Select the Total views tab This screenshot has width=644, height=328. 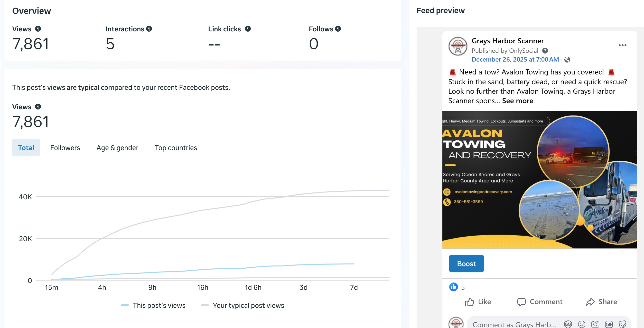click(x=26, y=148)
